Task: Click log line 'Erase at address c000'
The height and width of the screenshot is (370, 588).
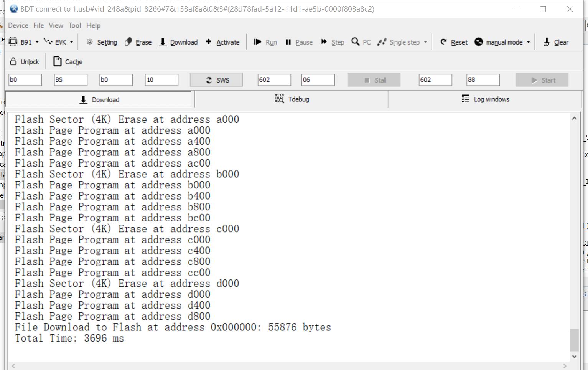Action: click(x=127, y=229)
